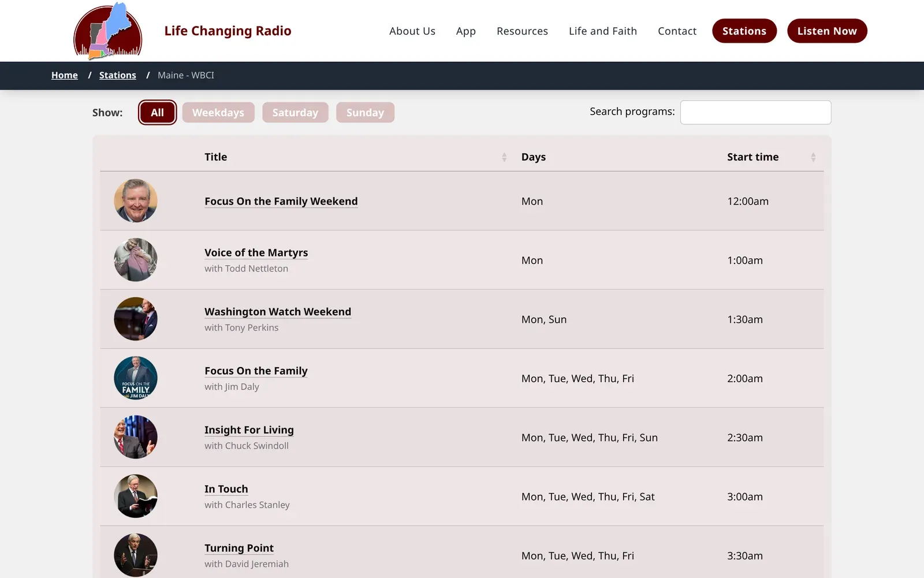Open Insight For Living link
The image size is (924, 578).
(x=249, y=430)
